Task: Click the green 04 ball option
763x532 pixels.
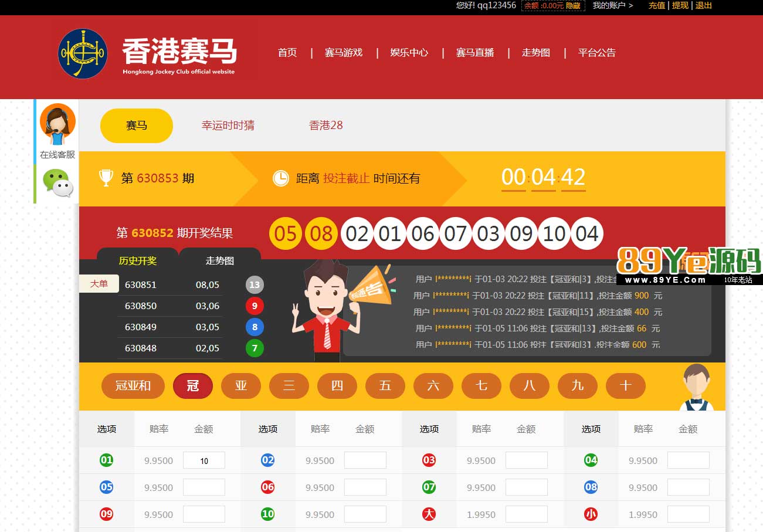Action: [x=591, y=460]
